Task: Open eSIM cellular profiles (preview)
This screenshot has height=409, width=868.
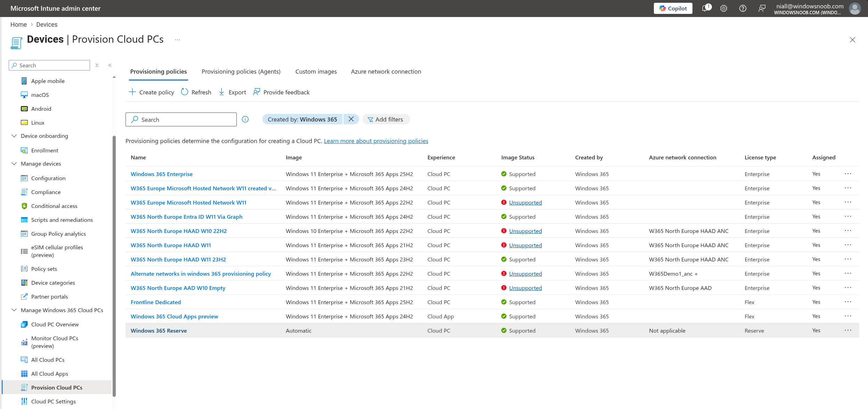Action: click(57, 251)
